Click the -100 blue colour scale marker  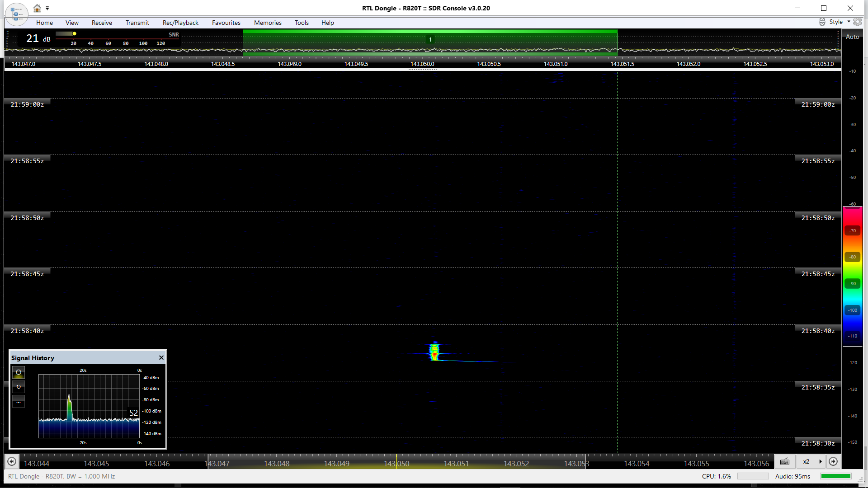click(x=852, y=310)
